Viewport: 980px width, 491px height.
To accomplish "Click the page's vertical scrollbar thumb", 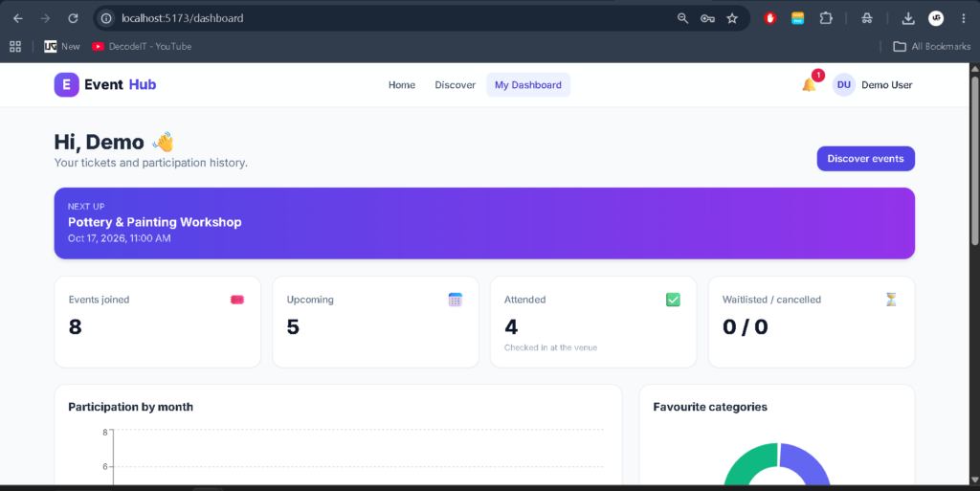I will point(974,159).
